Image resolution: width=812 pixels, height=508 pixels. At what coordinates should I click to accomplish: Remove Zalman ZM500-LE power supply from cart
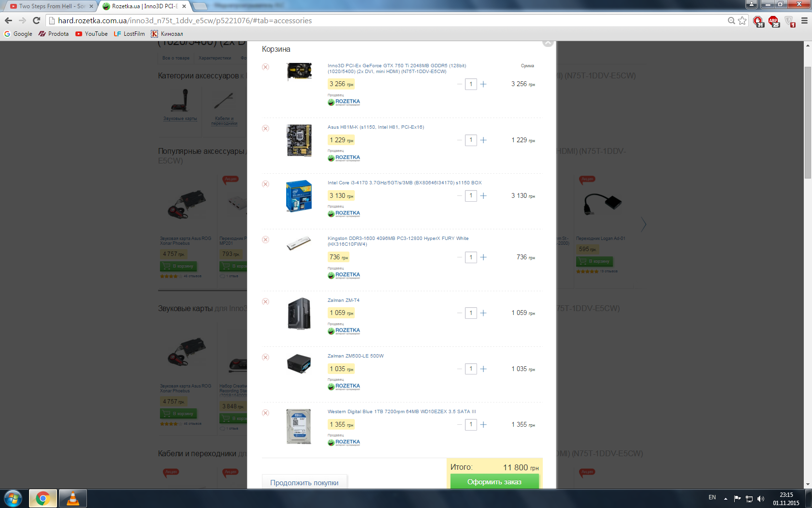pyautogui.click(x=265, y=357)
